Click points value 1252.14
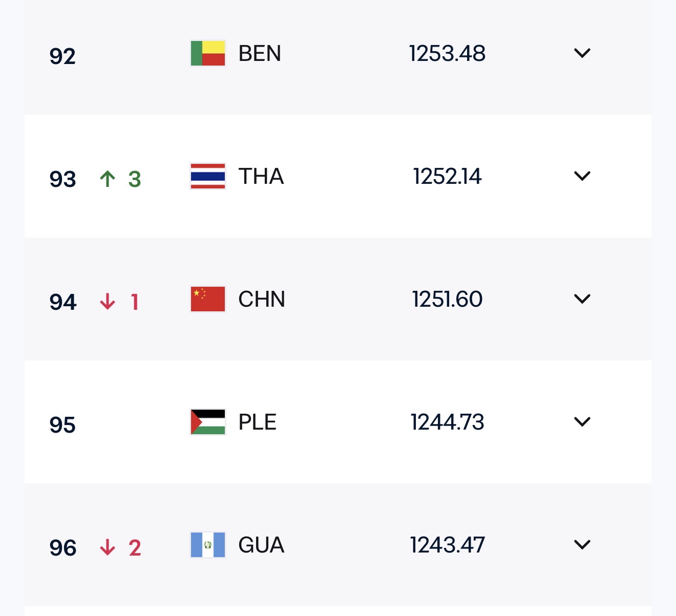This screenshot has width=676, height=616. point(447,176)
